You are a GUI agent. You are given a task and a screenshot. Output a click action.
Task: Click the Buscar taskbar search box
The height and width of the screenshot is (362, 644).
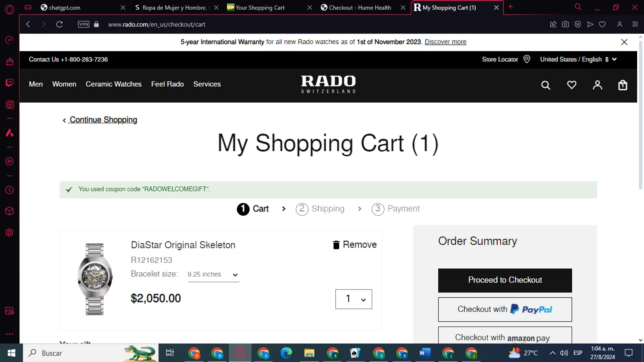pos(91,353)
